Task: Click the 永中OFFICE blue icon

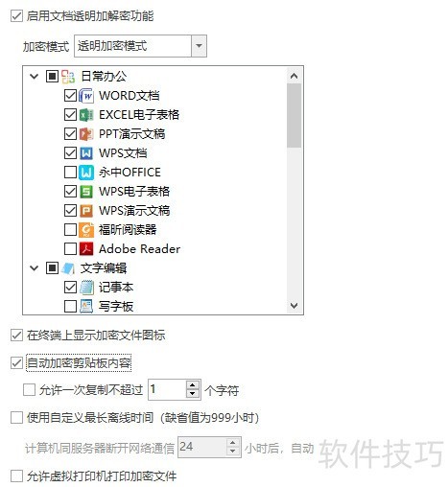Action: click(86, 173)
